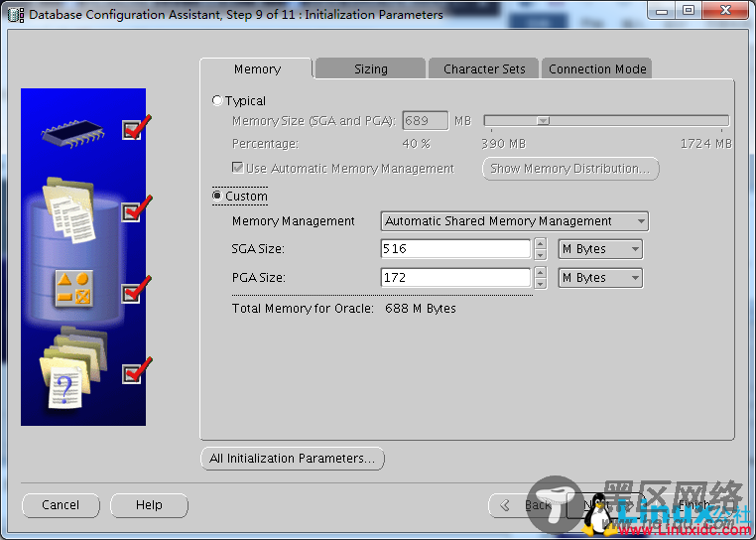Image resolution: width=756 pixels, height=540 pixels.
Task: Click in the SGA Size field
Action: 455,249
